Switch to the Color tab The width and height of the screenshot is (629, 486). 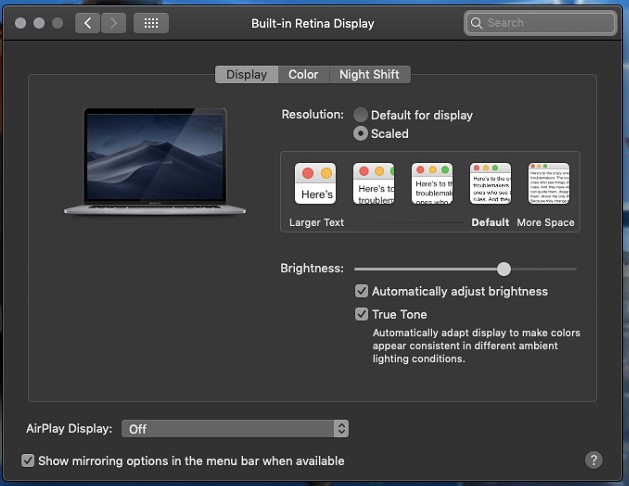303,75
